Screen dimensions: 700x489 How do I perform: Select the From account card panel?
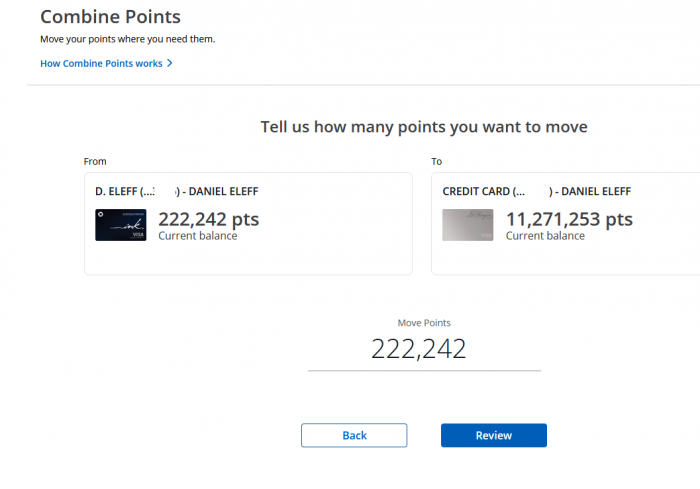248,224
